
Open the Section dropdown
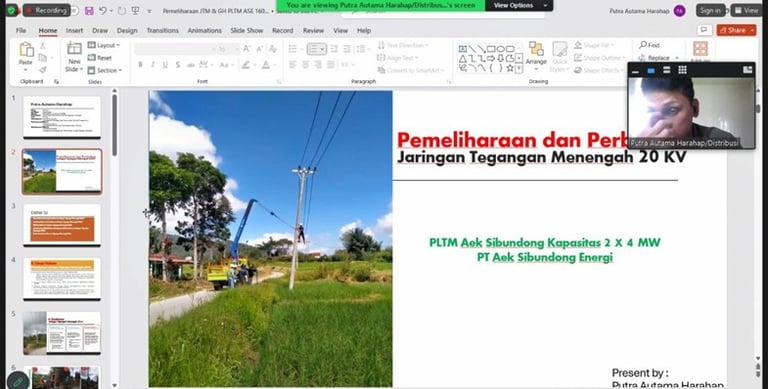coord(105,70)
